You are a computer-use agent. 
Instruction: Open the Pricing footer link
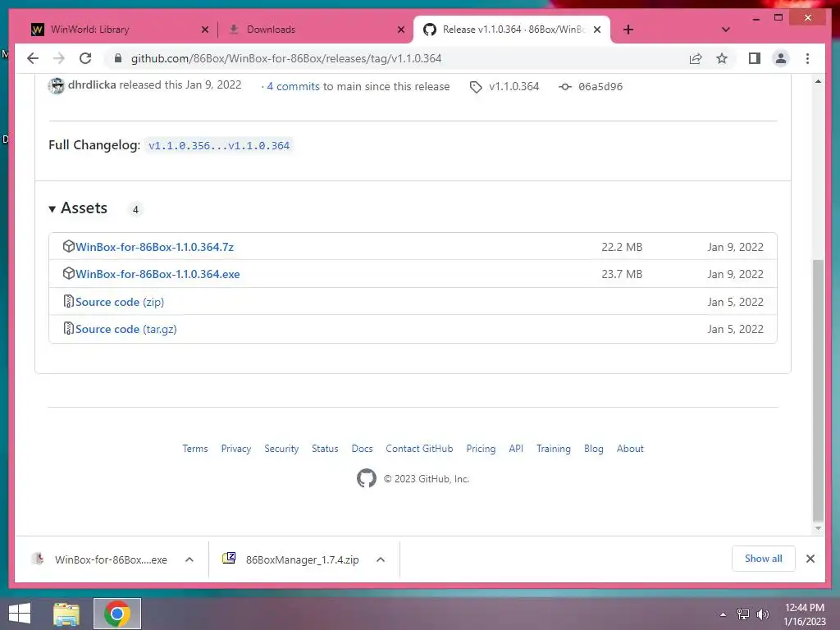(481, 449)
